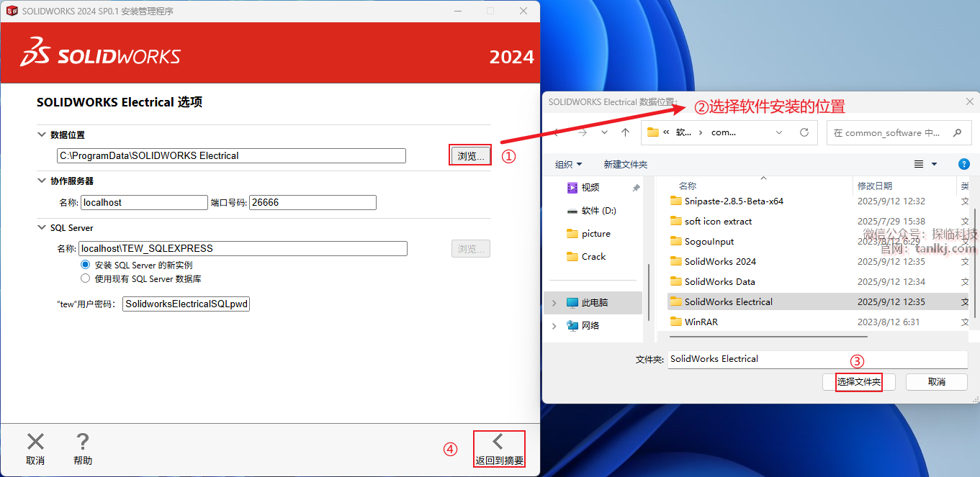Click the collaborative server name field
980x477 pixels.
click(x=144, y=203)
